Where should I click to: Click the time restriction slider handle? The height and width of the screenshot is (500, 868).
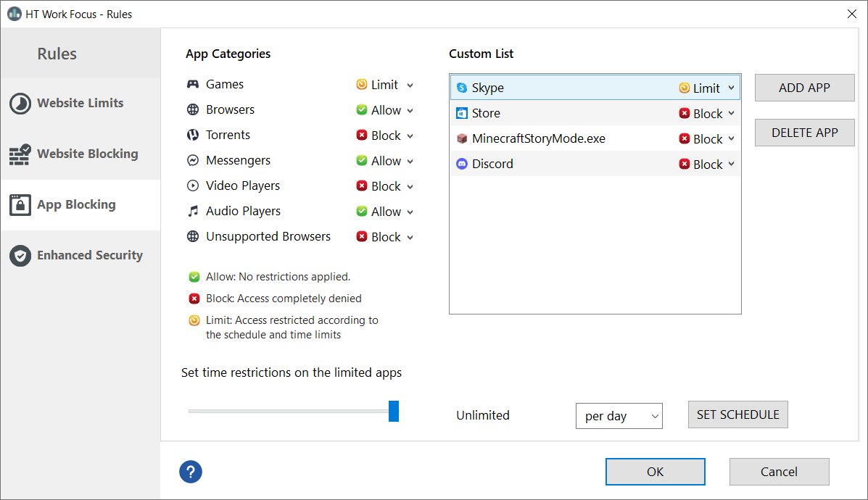pos(394,411)
